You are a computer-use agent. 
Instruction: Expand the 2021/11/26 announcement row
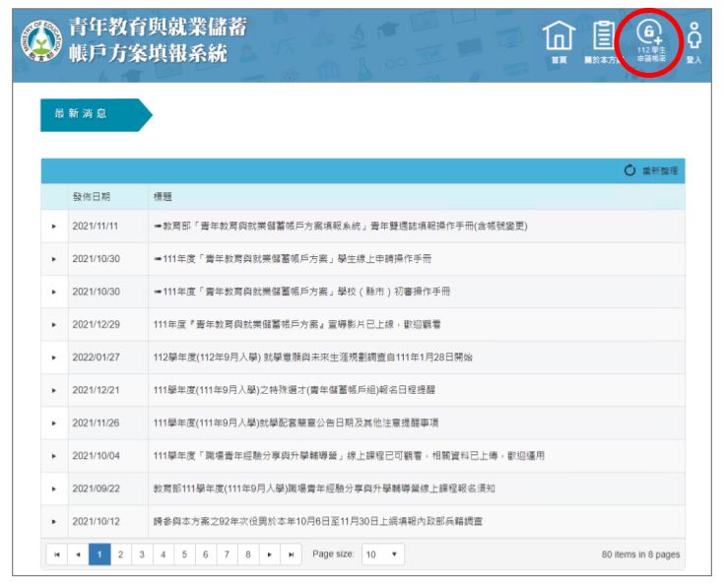pos(54,423)
